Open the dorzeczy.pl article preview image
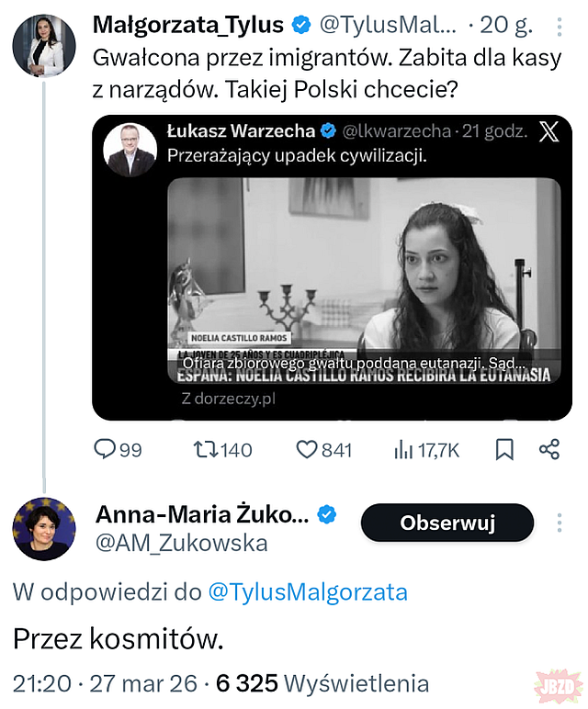Image resolution: width=588 pixels, height=709 pixels. 363,280
